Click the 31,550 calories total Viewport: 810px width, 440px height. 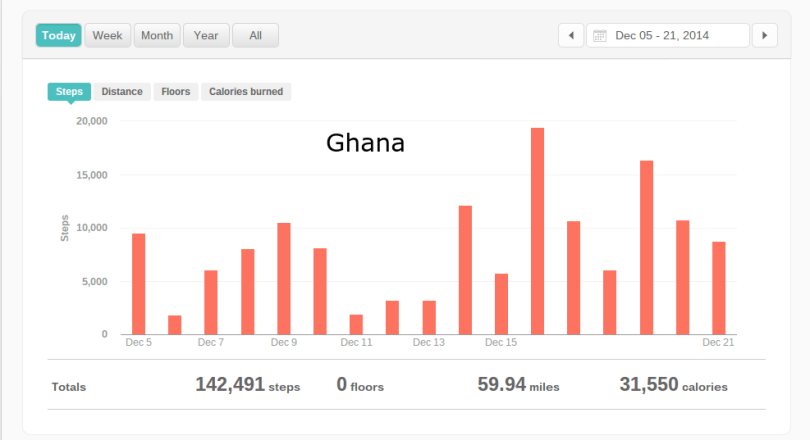(673, 385)
